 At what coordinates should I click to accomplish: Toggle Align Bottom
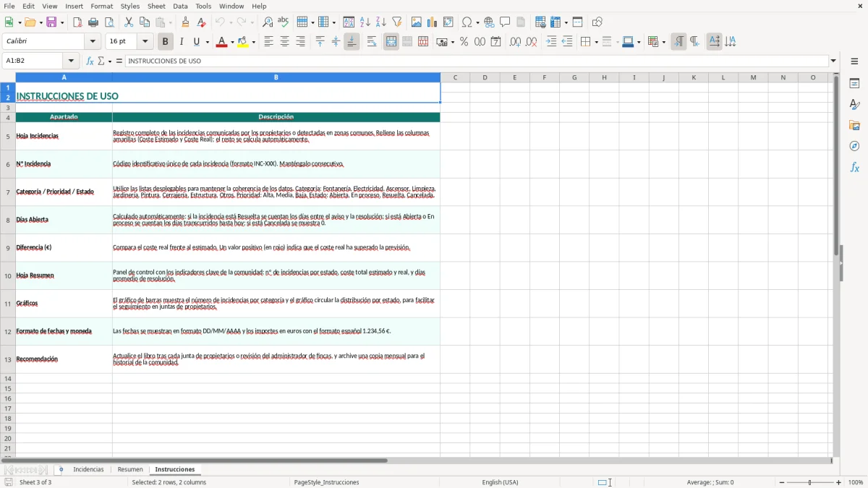(352, 42)
